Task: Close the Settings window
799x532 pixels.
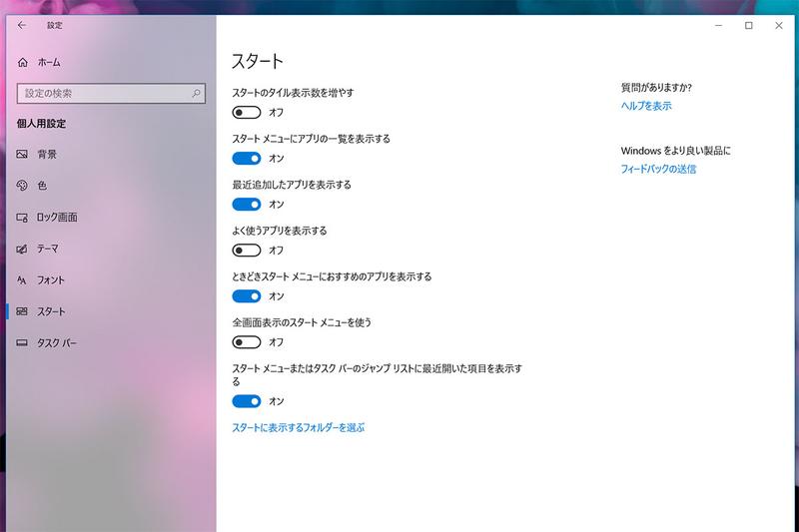Action: click(x=779, y=26)
